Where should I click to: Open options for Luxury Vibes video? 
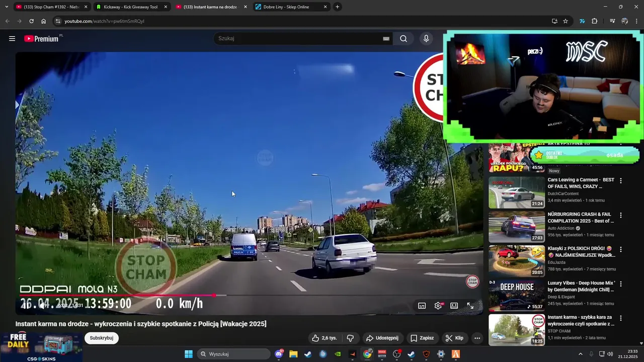[620, 284]
